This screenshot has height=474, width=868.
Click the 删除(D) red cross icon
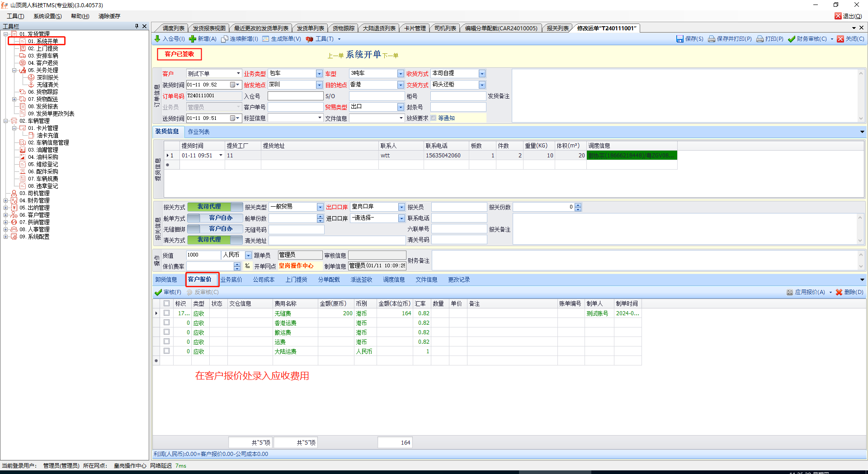point(839,292)
